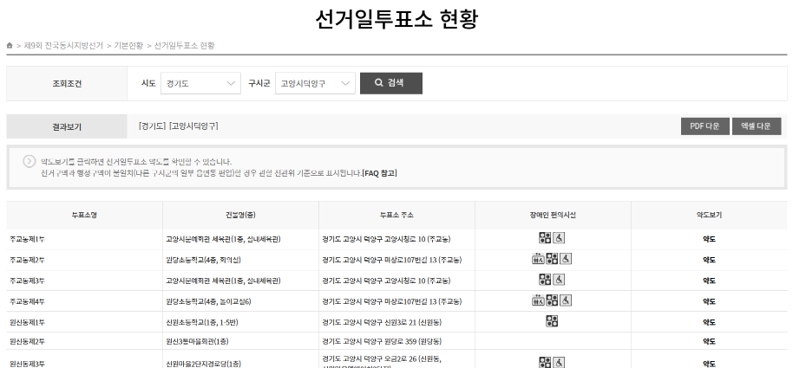This screenshot has width=793, height=368.
Task: Click the 건물명(층) column header
Action: tap(240, 215)
